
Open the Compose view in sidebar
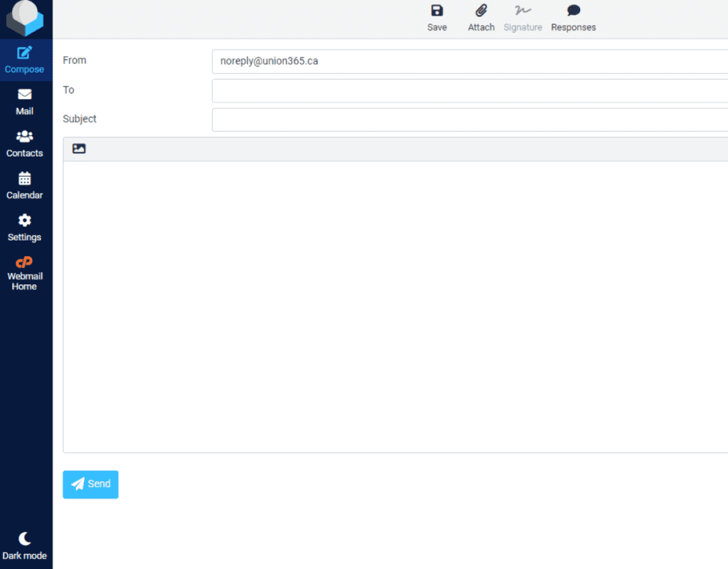coord(25,60)
